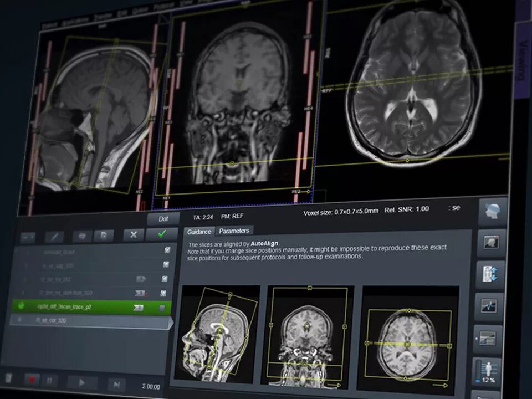This screenshot has height=399, width=532.
Task: Click the green running indicator on ep2d_diff row
Action: click(21, 306)
